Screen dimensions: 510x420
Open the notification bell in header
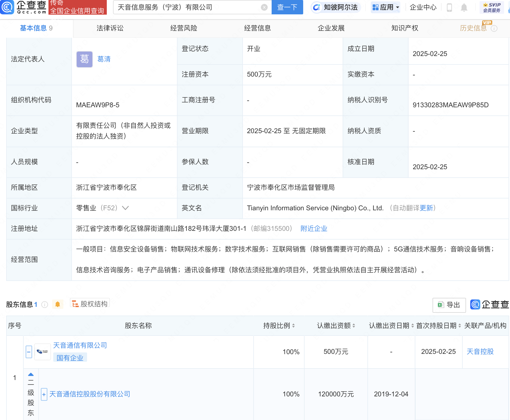tap(464, 8)
